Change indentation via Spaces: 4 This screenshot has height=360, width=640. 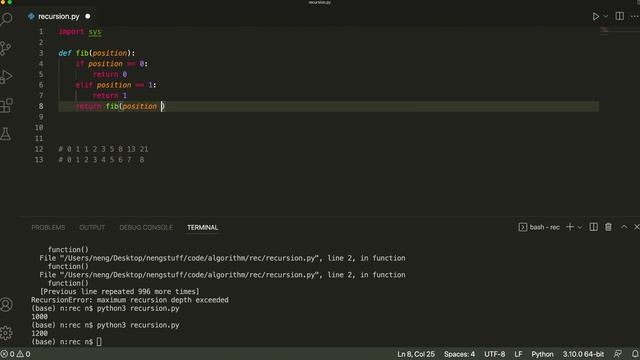(459, 354)
